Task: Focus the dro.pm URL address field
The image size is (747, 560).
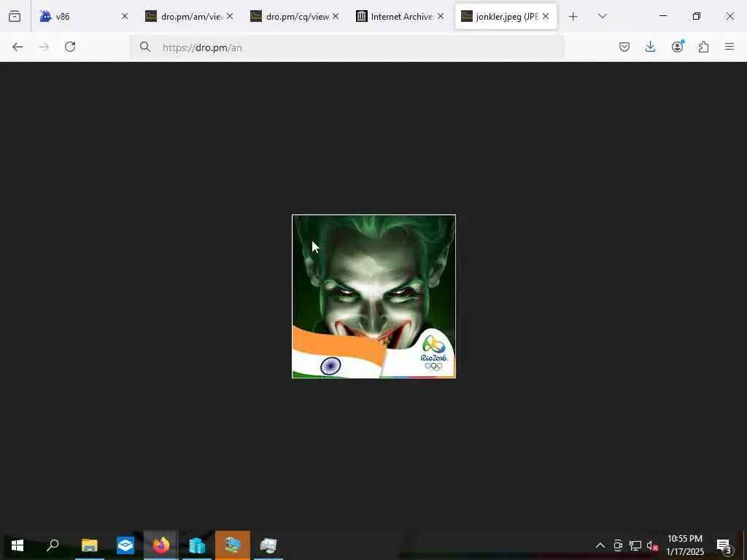Action: click(347, 47)
